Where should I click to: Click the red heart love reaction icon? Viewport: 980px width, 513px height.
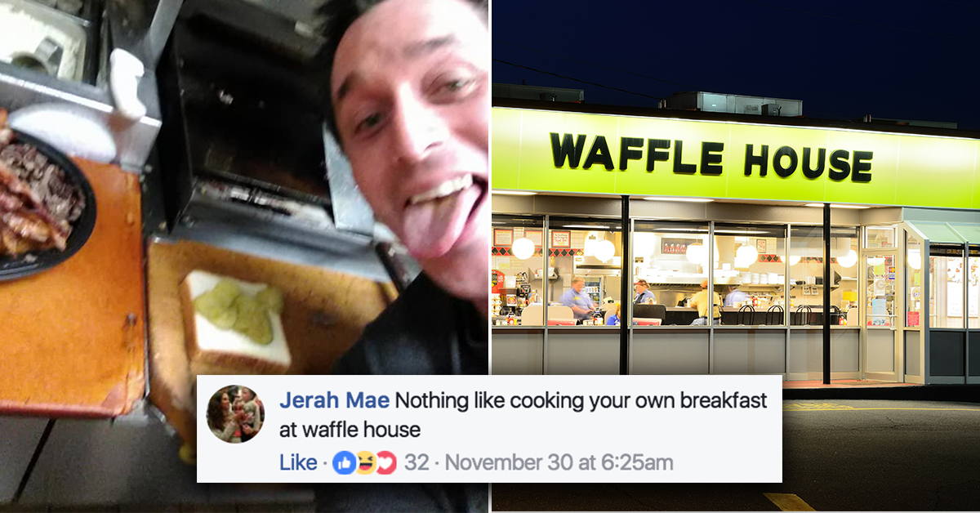pyautogui.click(x=385, y=463)
